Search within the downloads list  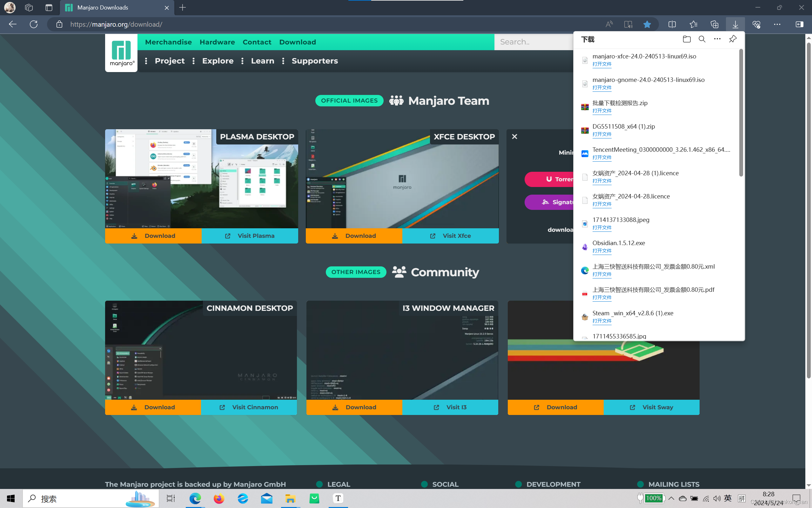click(701, 39)
